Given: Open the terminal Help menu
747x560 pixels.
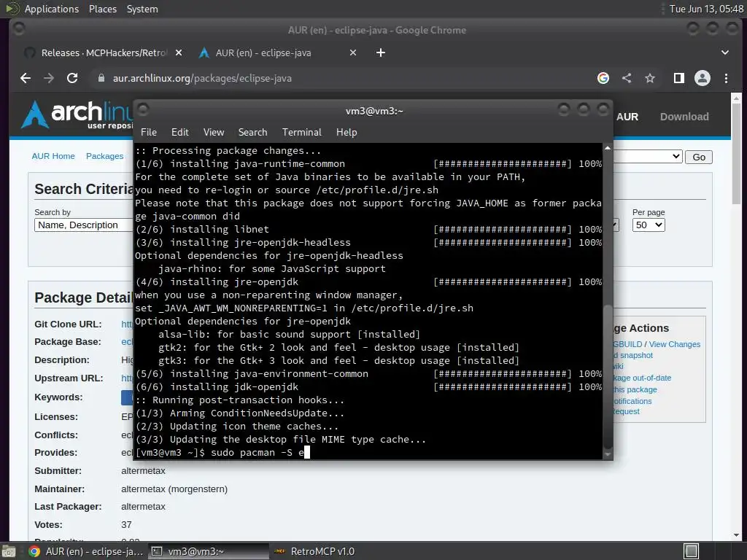Looking at the screenshot, I should pyautogui.click(x=347, y=133).
